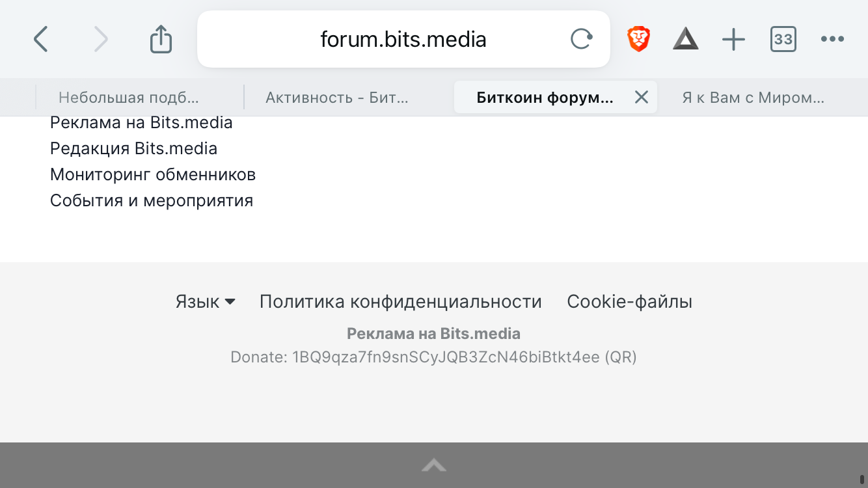Tap the browser forward arrow
This screenshot has width=868, height=488.
[101, 40]
